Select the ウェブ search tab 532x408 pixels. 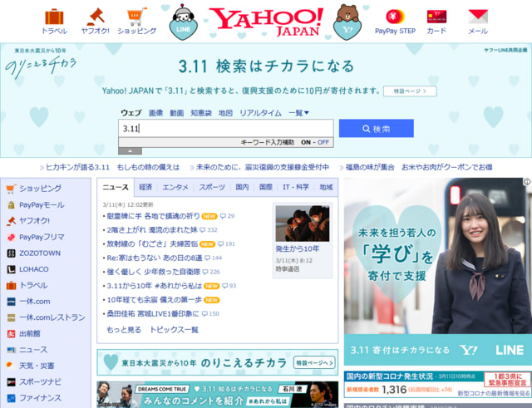pos(131,113)
